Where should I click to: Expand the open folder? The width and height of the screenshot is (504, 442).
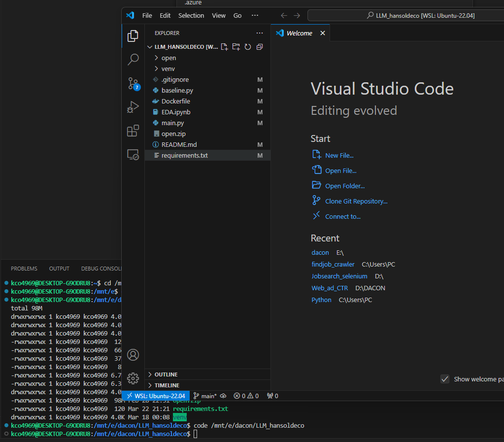coord(207,58)
